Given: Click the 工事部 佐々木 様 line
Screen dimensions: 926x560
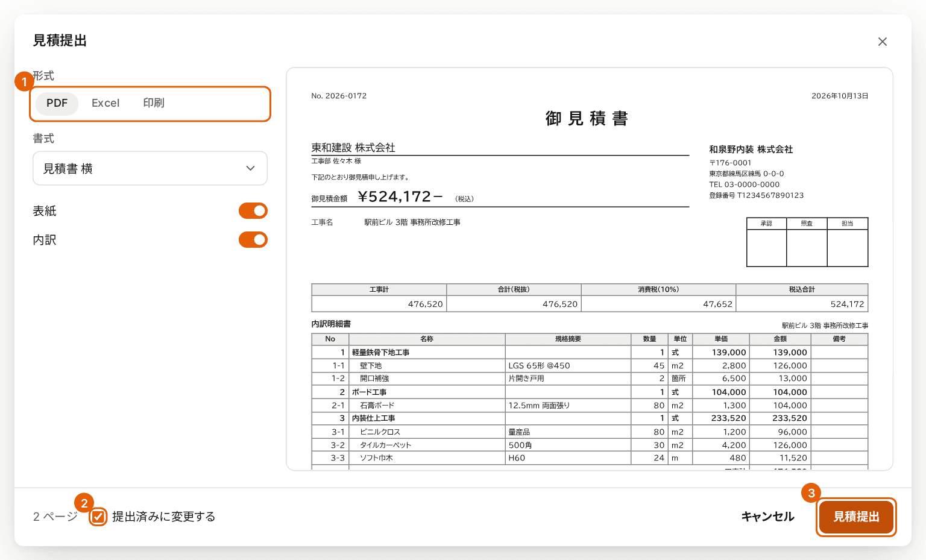Looking at the screenshot, I should click(336, 162).
